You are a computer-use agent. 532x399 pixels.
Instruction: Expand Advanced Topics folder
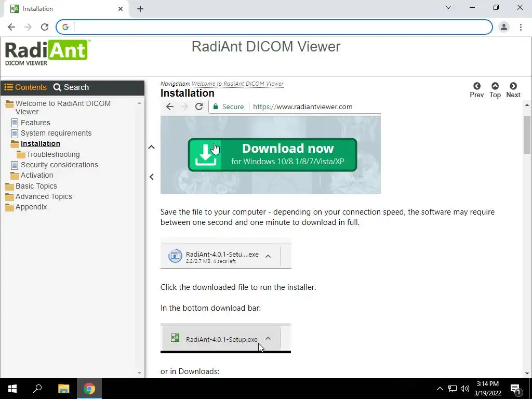[44, 196]
